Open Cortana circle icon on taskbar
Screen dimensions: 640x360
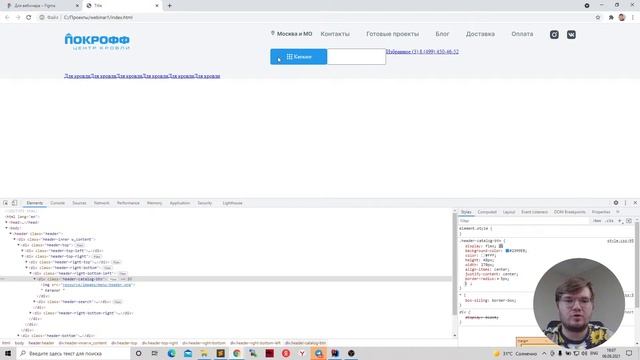pyautogui.click(x=139, y=353)
